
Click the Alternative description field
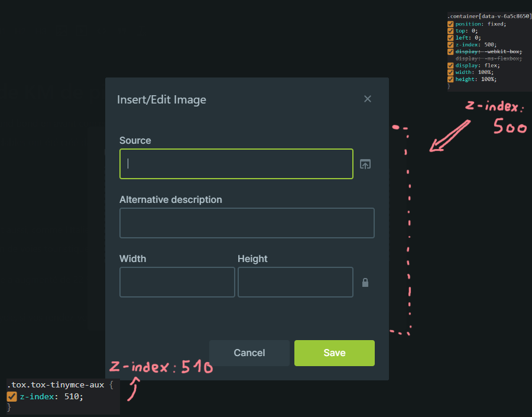pyautogui.click(x=246, y=223)
